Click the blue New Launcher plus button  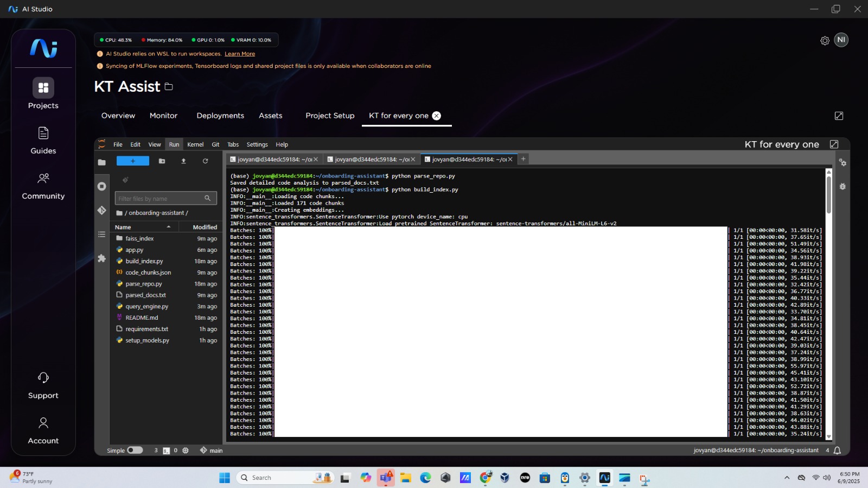pyautogui.click(x=133, y=161)
